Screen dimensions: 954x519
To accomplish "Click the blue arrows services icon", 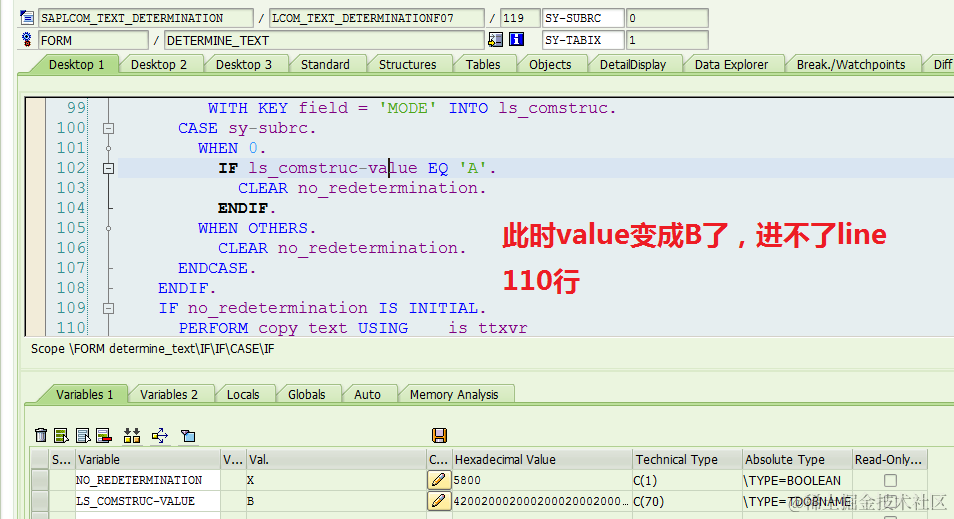I will (159, 435).
